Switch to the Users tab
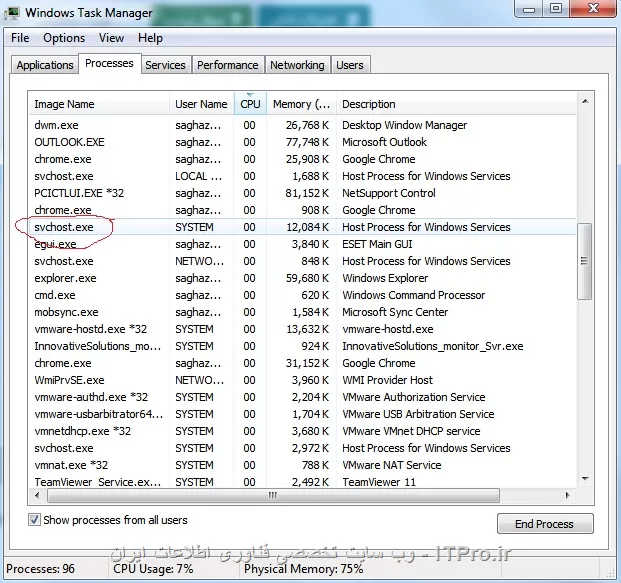The width and height of the screenshot is (621, 583). pyautogui.click(x=350, y=65)
